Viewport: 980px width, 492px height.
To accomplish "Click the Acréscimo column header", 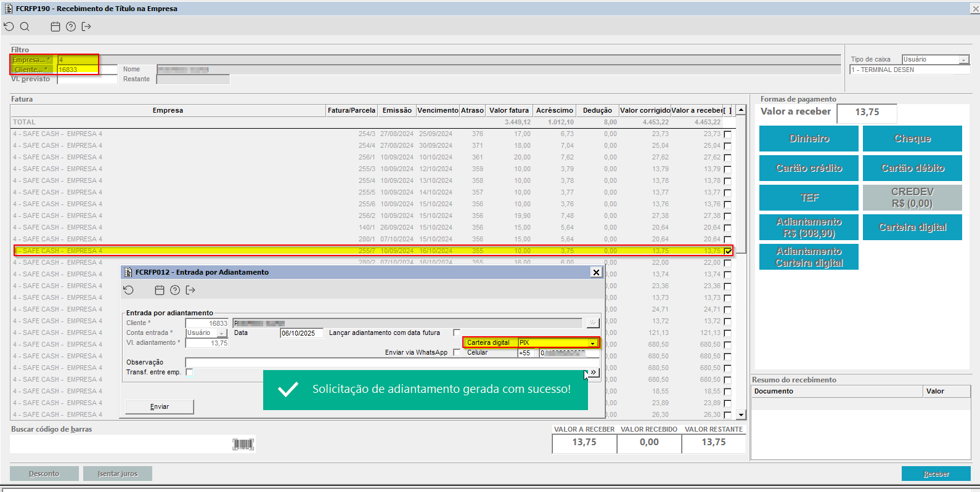I will coord(555,111).
